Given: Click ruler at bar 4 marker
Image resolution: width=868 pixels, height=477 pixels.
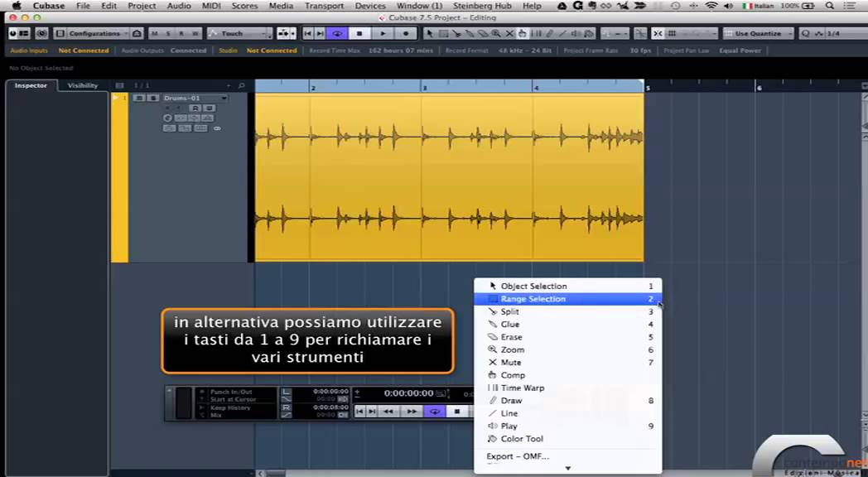Looking at the screenshot, I should pyautogui.click(x=535, y=87).
